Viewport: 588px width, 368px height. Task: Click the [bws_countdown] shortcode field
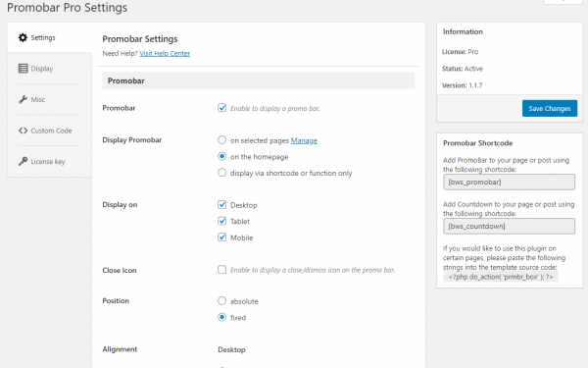509,226
